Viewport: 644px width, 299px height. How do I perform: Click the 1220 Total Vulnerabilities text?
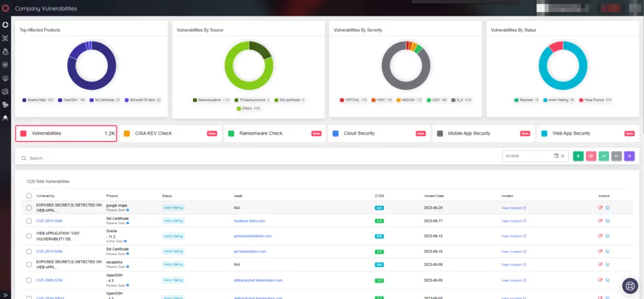(x=48, y=181)
